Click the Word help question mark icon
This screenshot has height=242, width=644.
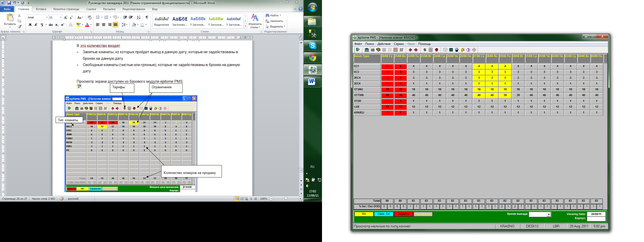point(300,9)
